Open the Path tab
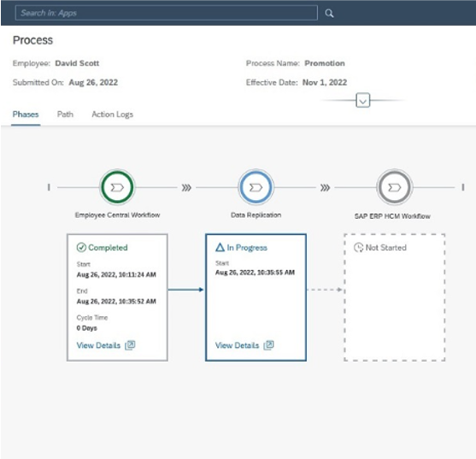 [x=65, y=115]
